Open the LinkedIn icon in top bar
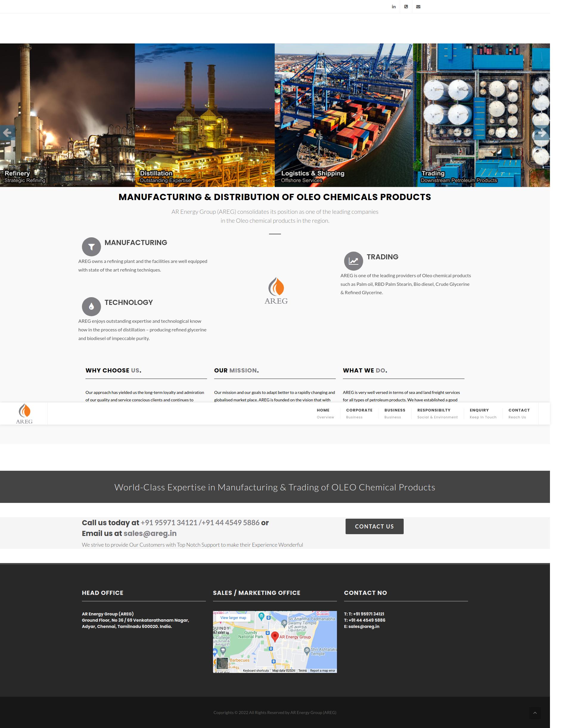 394,7
